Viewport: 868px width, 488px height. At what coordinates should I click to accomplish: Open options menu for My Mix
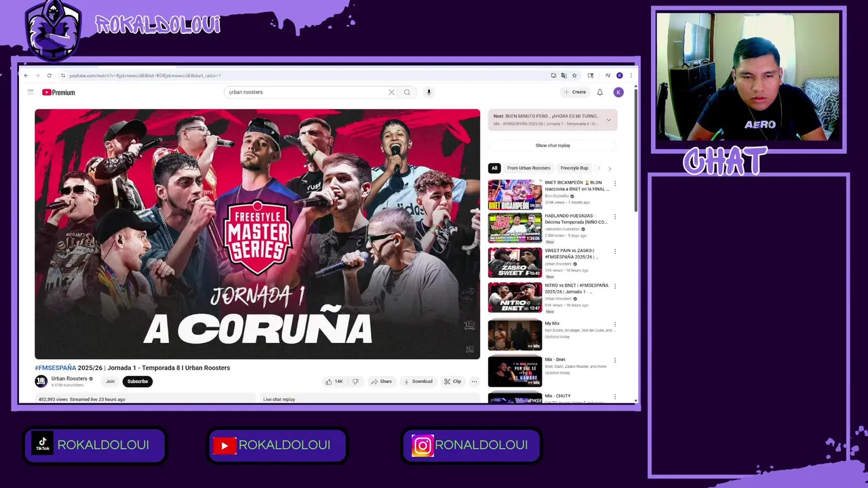pyautogui.click(x=615, y=324)
